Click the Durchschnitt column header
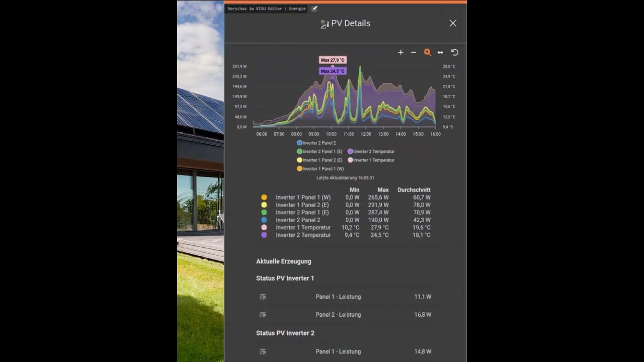This screenshot has width=644, height=362. pyautogui.click(x=414, y=190)
